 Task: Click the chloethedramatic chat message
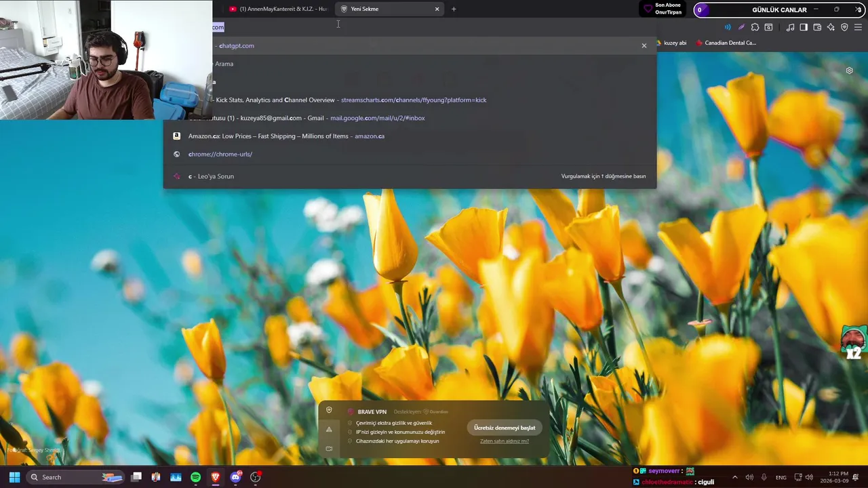(673, 482)
